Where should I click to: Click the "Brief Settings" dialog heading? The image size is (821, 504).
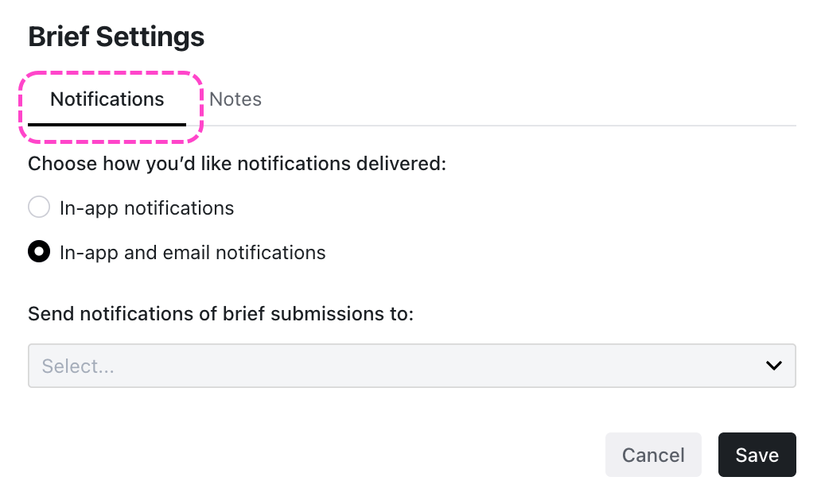116,37
